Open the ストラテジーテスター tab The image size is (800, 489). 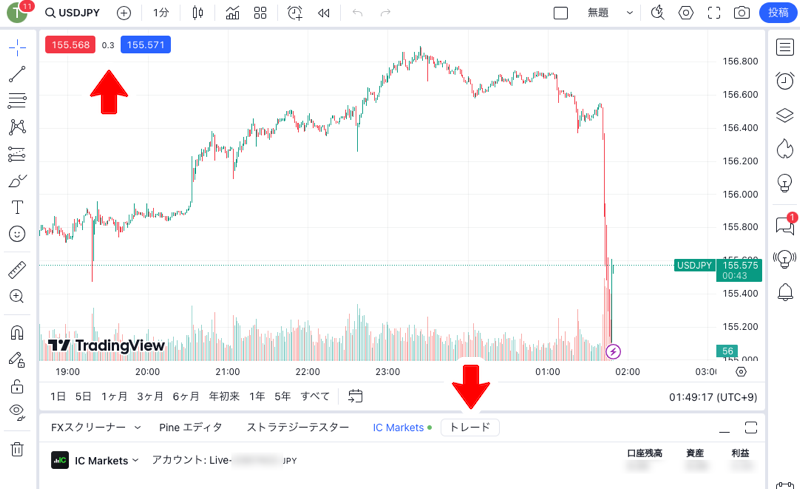click(x=297, y=427)
